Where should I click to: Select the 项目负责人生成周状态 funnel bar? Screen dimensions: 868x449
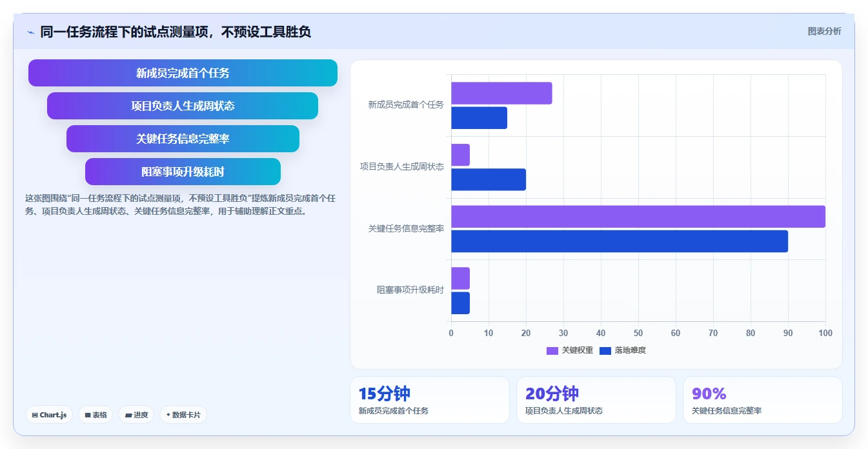coord(183,106)
